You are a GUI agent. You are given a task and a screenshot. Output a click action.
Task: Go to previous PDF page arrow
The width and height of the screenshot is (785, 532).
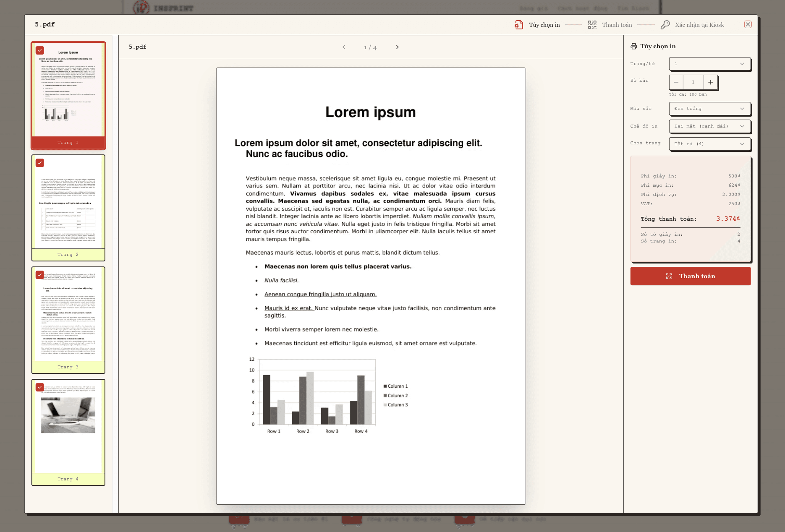(344, 47)
